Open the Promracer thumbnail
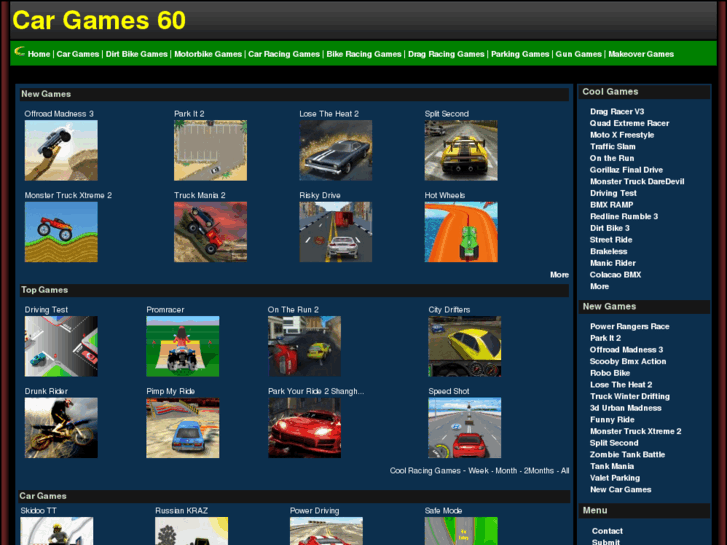Viewport: 727px width, 545px height. click(183, 346)
